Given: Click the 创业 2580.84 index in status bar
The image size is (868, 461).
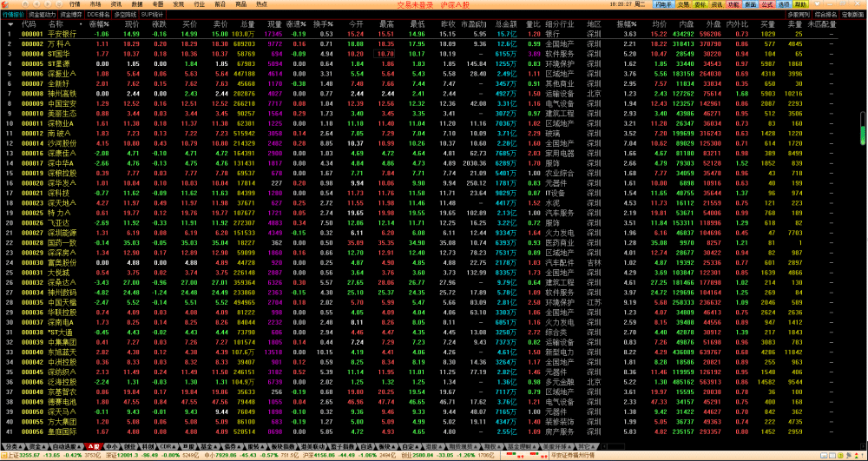Looking at the screenshot, I should [x=418, y=455].
